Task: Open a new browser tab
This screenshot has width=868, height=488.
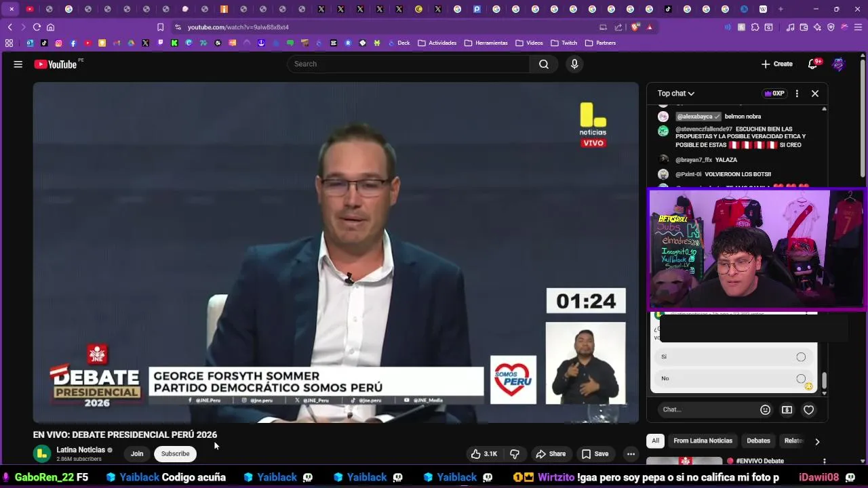Action: pyautogui.click(x=781, y=9)
